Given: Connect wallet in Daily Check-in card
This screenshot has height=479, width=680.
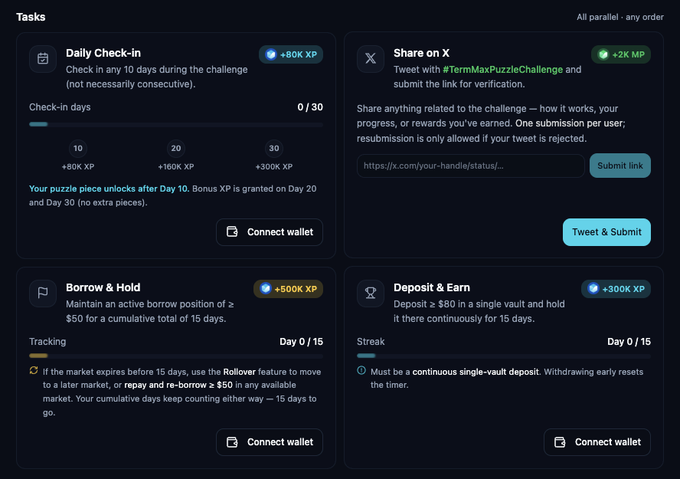Looking at the screenshot, I should (x=269, y=232).
